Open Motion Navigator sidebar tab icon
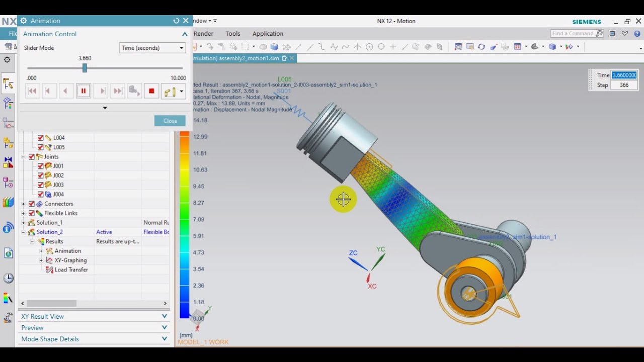The height and width of the screenshot is (362, 644). 8,83
